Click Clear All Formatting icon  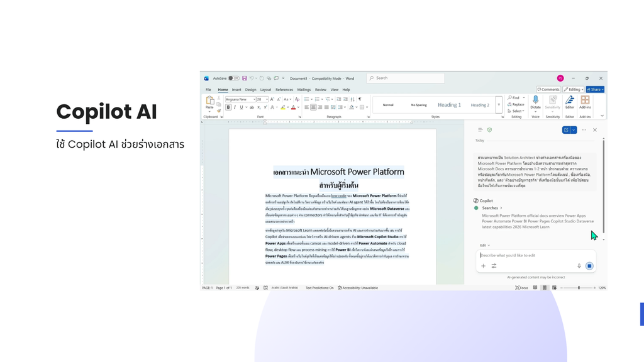point(297,99)
